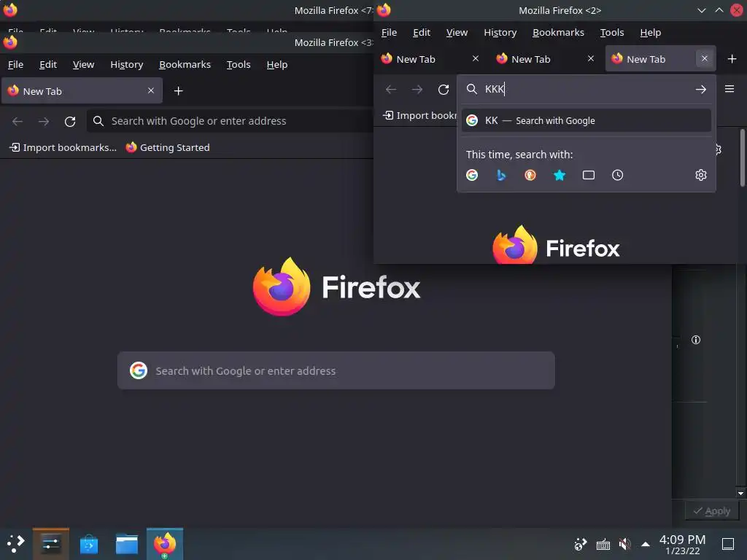This screenshot has height=560, width=747.
Task: Open Discover store from taskbar
Action: (x=89, y=543)
